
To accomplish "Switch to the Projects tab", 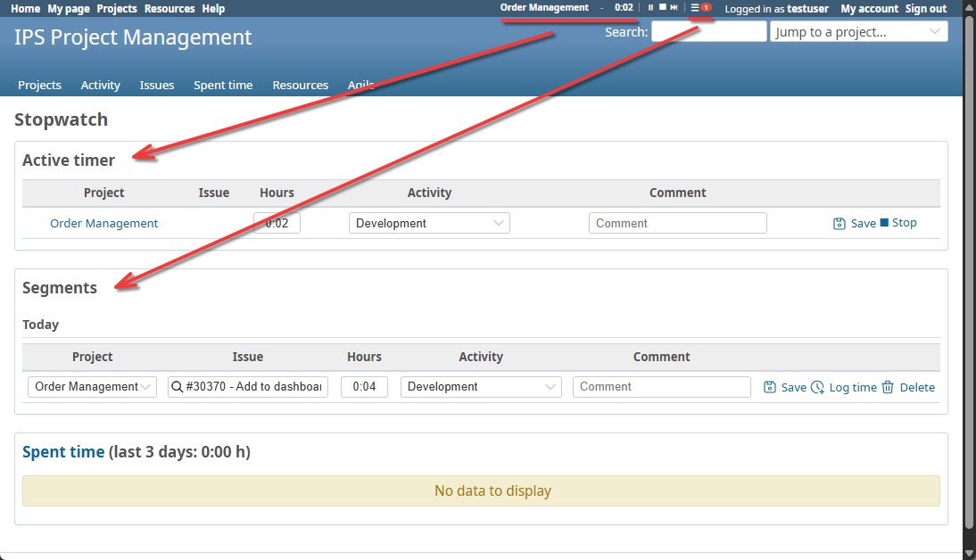I will tap(40, 86).
